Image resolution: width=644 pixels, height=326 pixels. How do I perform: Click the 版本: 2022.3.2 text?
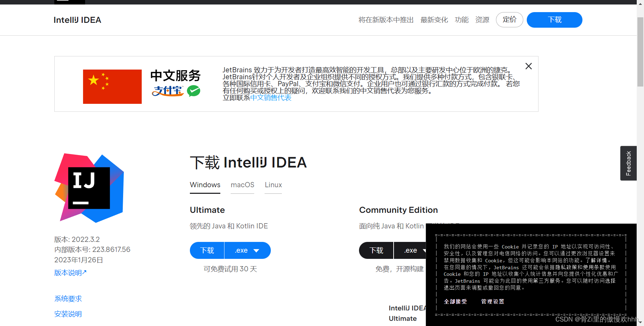[x=77, y=239]
